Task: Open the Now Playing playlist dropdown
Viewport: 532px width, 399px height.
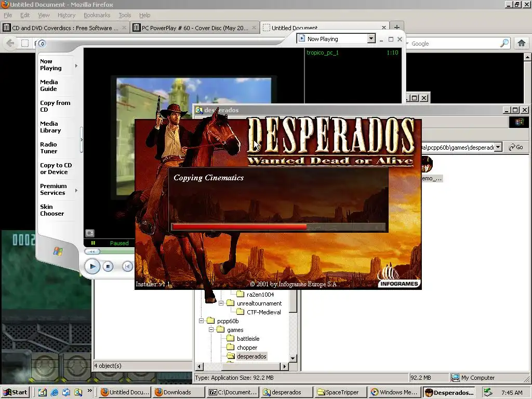Action: [x=371, y=38]
